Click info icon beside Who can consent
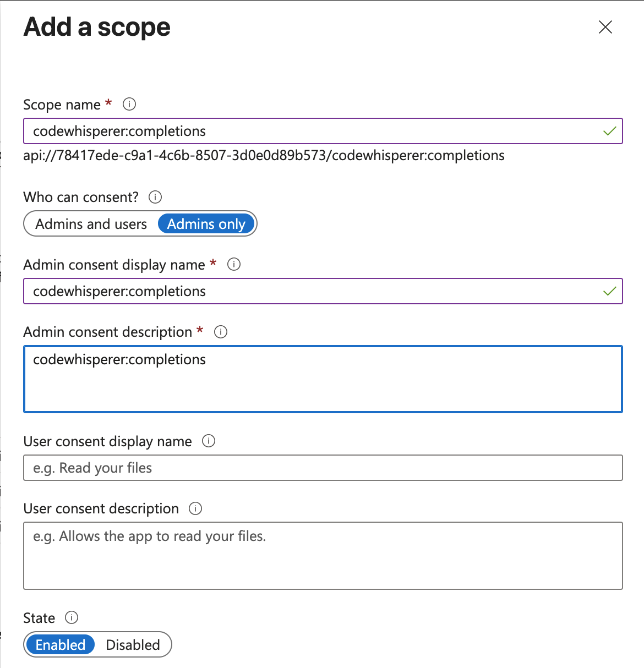The image size is (644, 668). (155, 197)
